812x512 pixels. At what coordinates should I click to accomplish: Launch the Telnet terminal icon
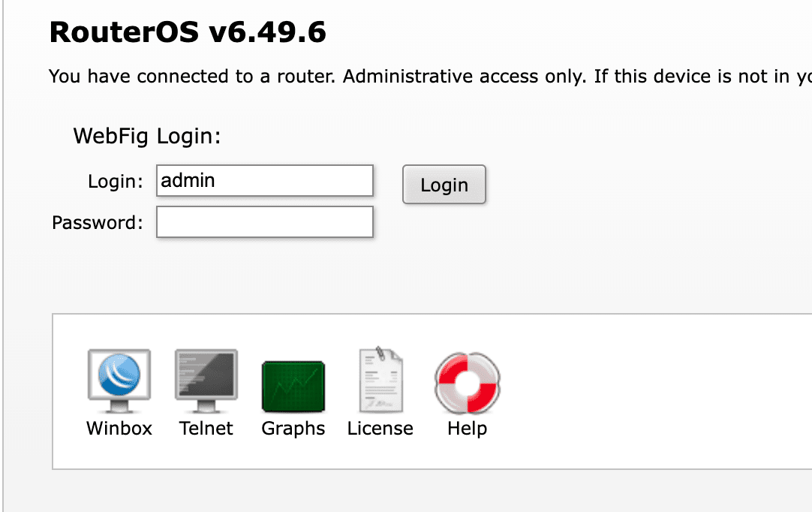tap(206, 381)
